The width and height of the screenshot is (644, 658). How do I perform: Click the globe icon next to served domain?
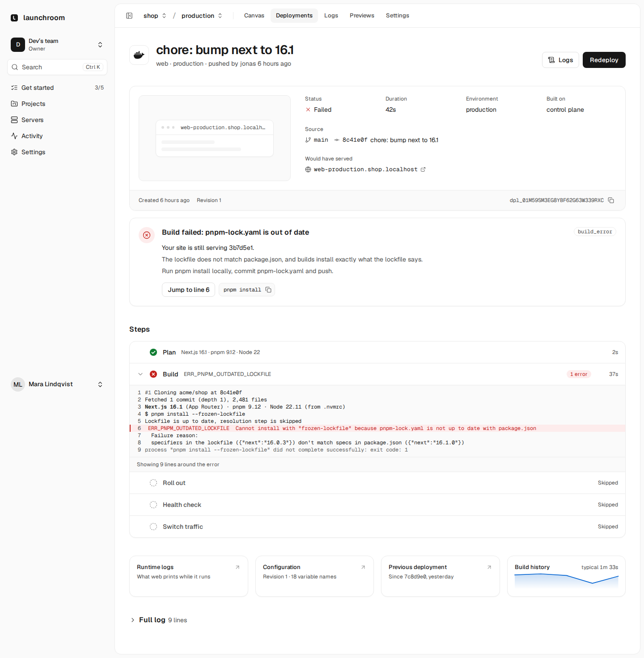(x=308, y=169)
